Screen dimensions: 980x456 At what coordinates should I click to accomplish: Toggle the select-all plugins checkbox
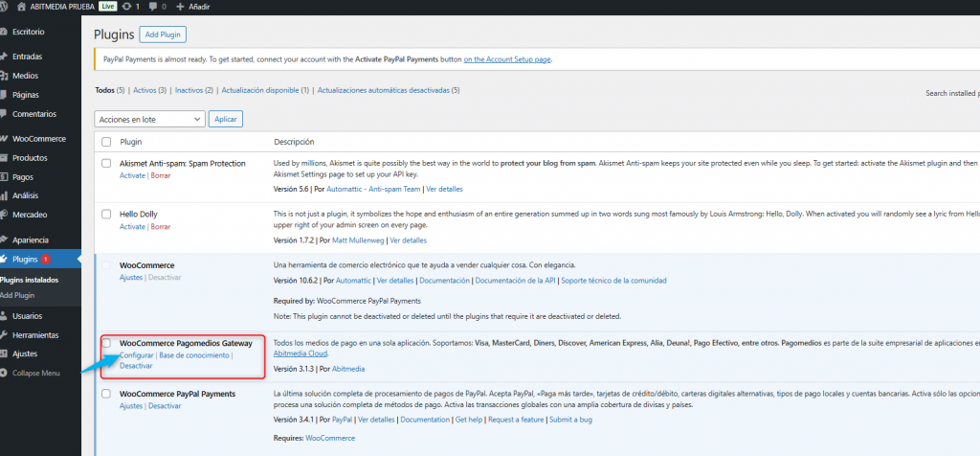point(106,142)
